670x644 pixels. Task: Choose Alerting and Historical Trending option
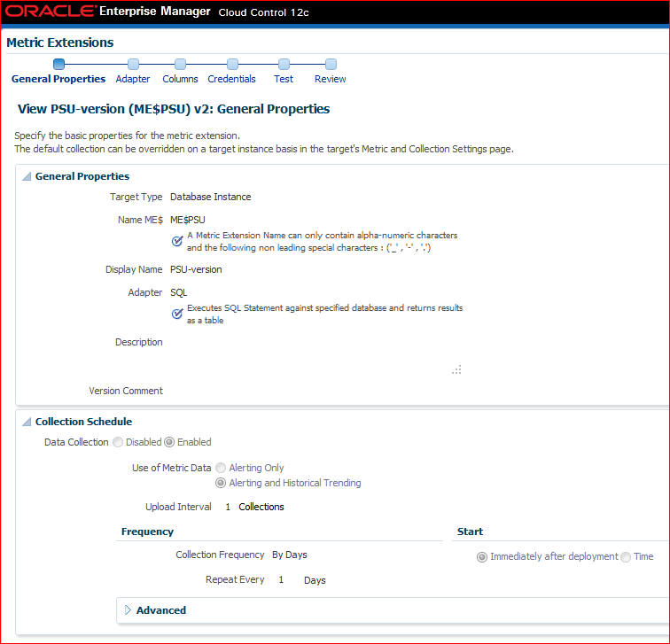click(221, 483)
